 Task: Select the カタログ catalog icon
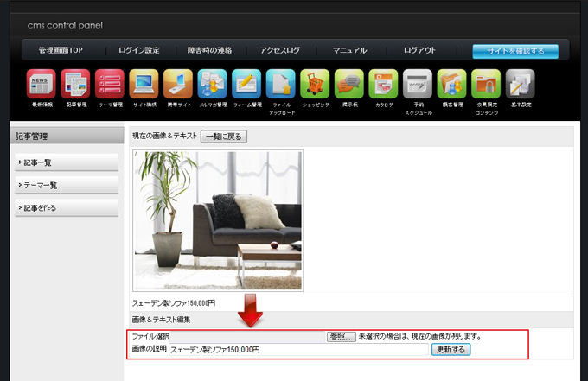tap(383, 84)
